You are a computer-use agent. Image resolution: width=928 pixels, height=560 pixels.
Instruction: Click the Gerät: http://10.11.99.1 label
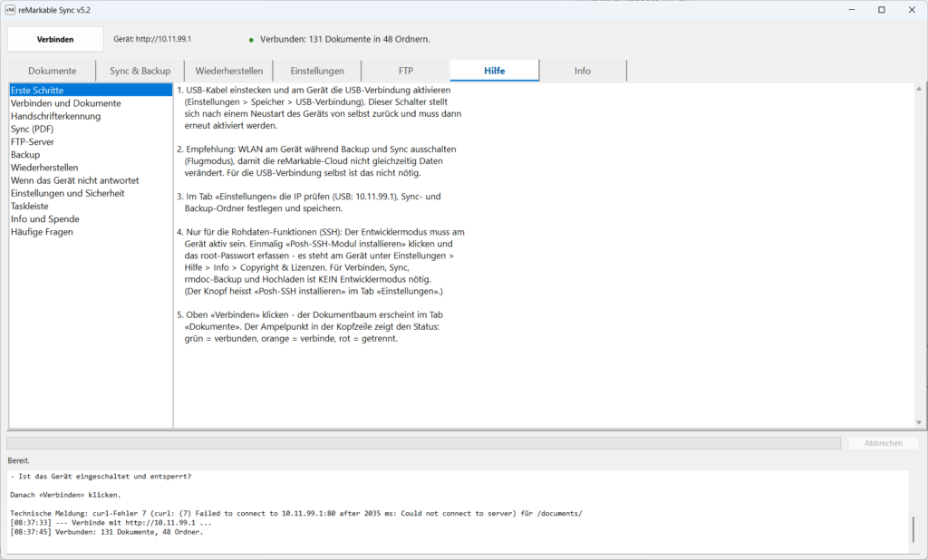(x=152, y=39)
